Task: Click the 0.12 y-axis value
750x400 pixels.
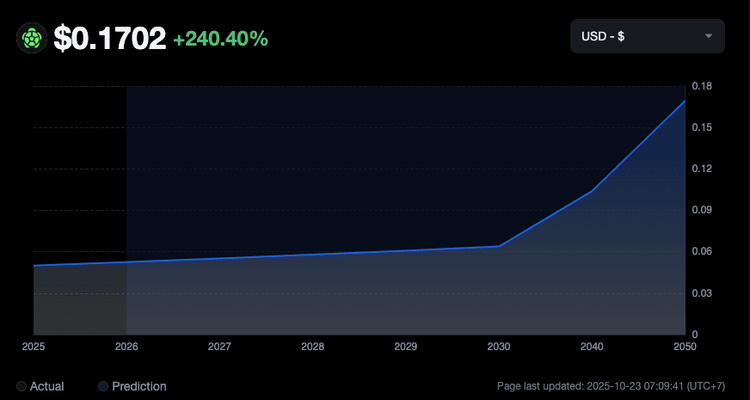Action: (702, 168)
